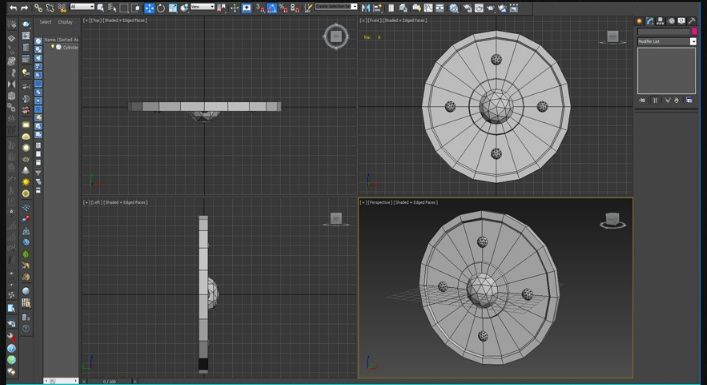The height and width of the screenshot is (385, 707).
Task: Click the object name input field
Action: pyautogui.click(x=663, y=32)
